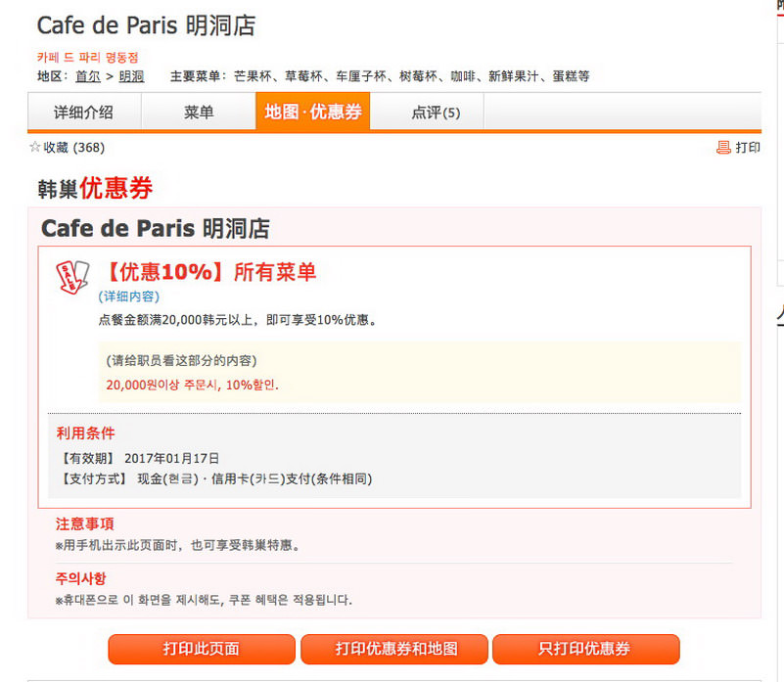Click the note 用手机出示此页面时
Viewport: 784px width, 682px height.
(x=120, y=545)
